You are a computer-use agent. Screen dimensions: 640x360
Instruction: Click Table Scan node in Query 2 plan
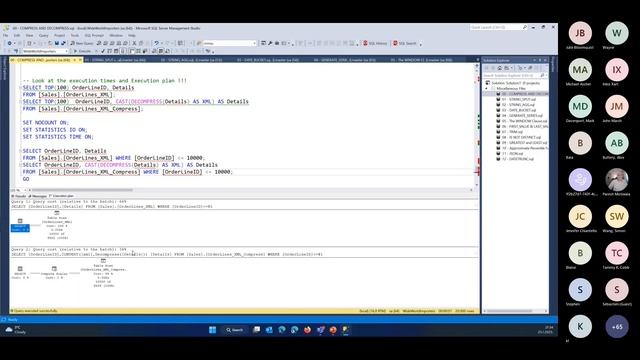tap(103, 273)
